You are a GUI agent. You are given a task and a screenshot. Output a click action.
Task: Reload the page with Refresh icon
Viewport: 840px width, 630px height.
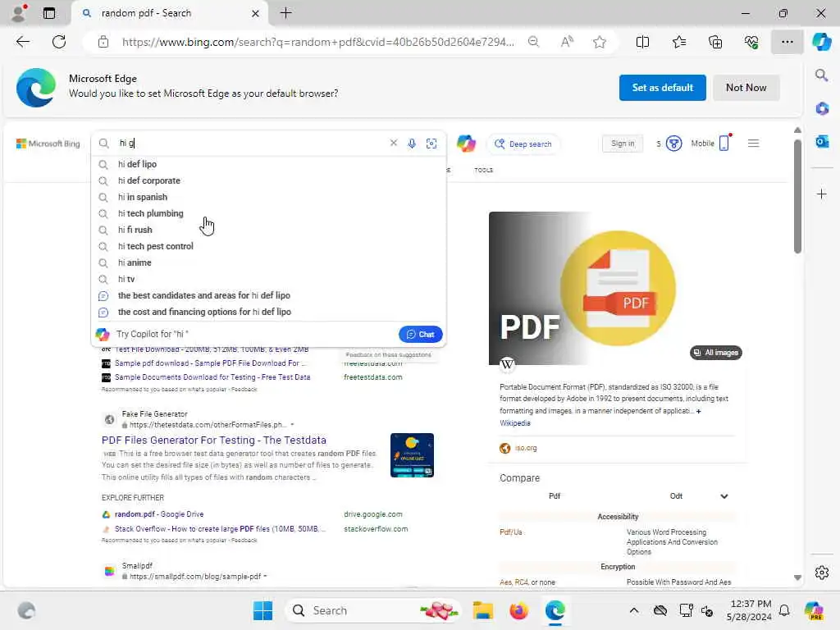(59, 42)
